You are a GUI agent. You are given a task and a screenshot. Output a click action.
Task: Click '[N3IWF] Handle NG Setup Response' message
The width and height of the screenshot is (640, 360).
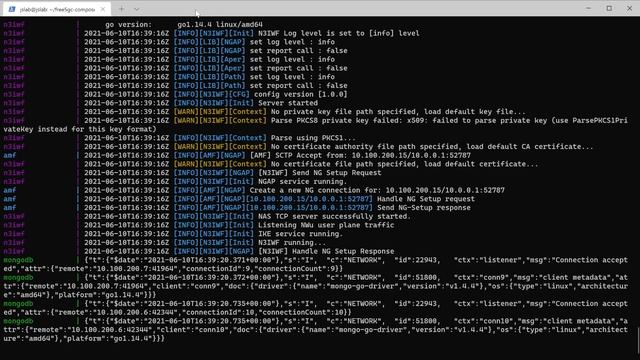[x=326, y=251]
